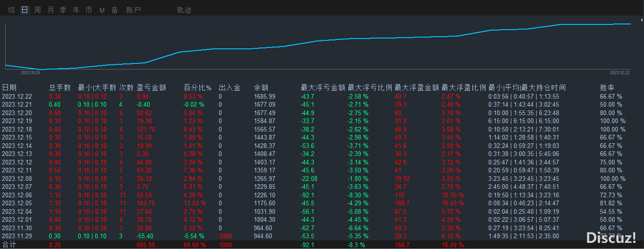This screenshot has height=249, width=644.
Task: Select the 2023.12.22 row date
Action: (16, 96)
